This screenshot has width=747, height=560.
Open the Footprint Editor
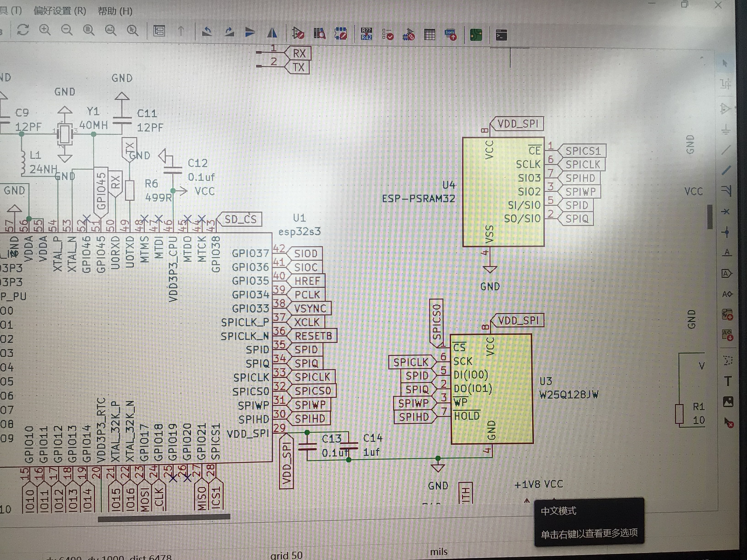tap(341, 34)
